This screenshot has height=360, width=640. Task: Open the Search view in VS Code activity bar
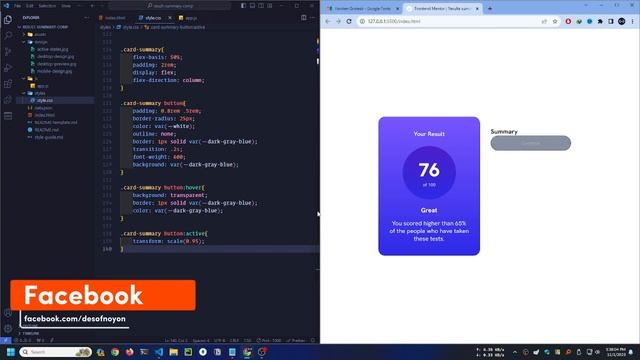pyautogui.click(x=8, y=36)
